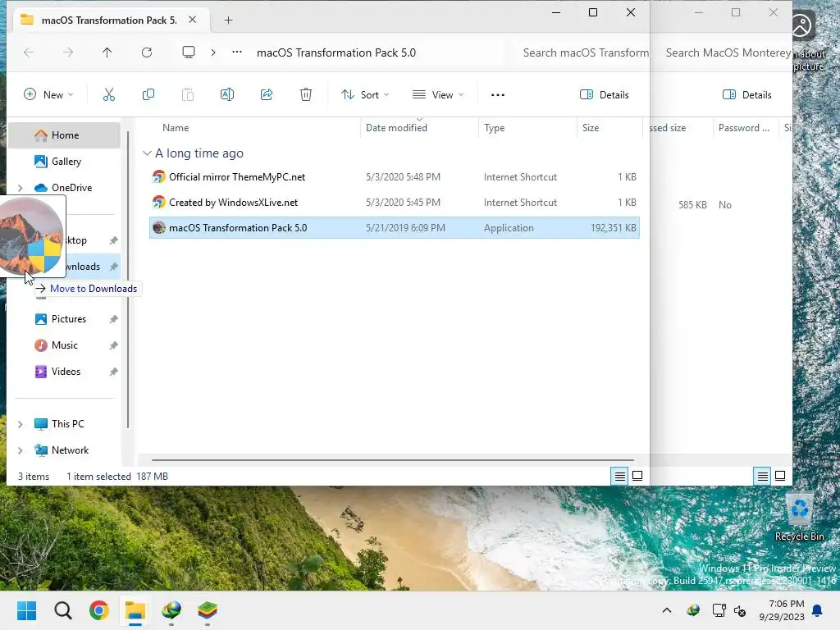Click the PC monitor icon in address bar
840x630 pixels.
point(189,52)
